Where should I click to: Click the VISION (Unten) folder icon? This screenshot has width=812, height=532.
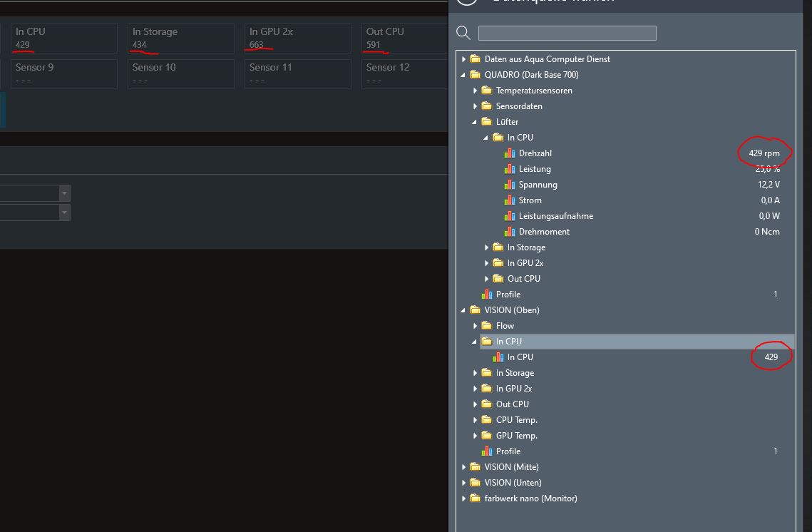coord(476,482)
